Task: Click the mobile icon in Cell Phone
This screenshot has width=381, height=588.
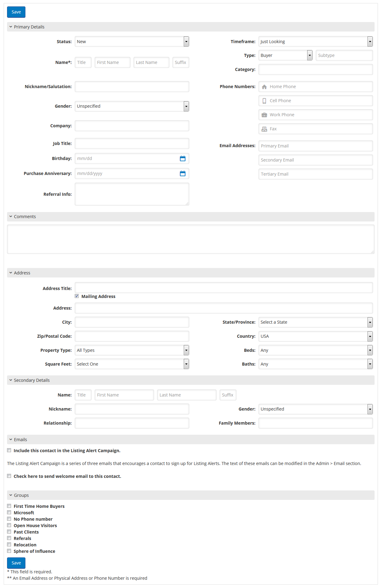Action: tap(264, 101)
